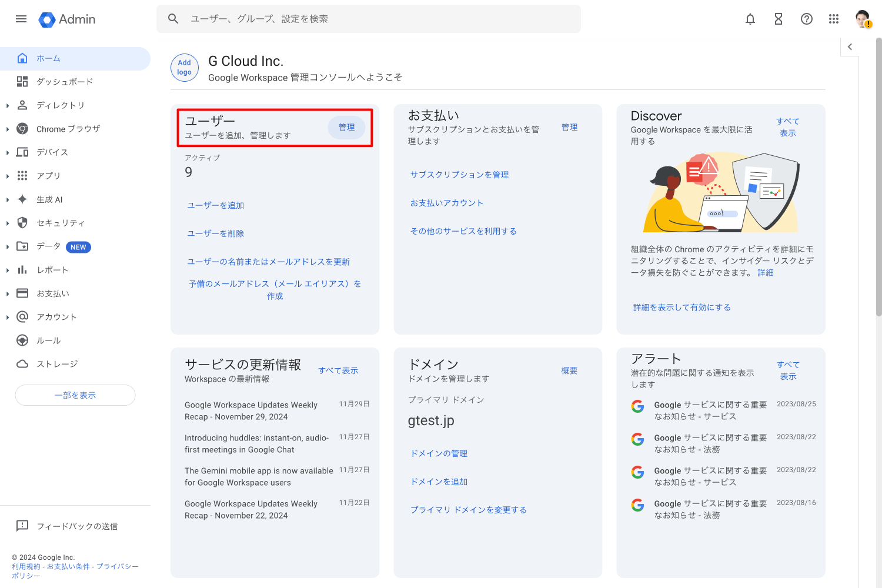882x588 pixels.
Task: Expand the アカウント section arrow
Action: (x=8, y=318)
